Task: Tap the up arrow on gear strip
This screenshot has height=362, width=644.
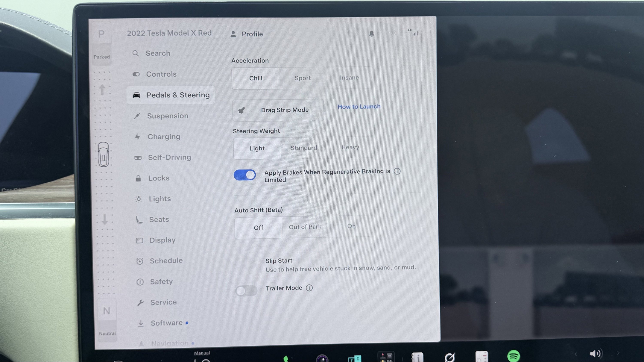Action: click(x=102, y=90)
